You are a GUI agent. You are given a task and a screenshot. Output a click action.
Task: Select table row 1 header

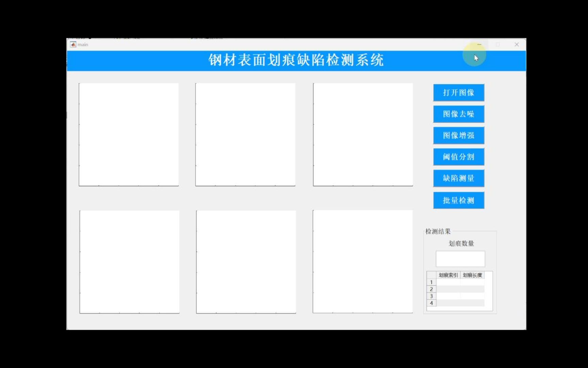tap(431, 282)
